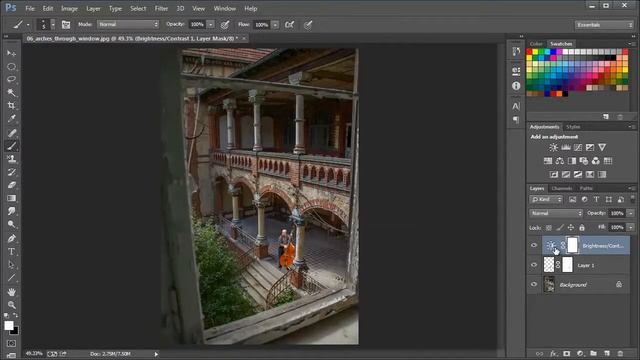The height and width of the screenshot is (360, 640).
Task: Open the layer blend mode dropdown
Action: (x=556, y=213)
